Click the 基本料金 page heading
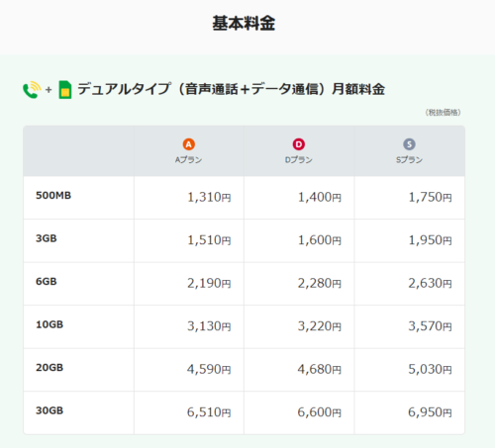 [x=244, y=24]
